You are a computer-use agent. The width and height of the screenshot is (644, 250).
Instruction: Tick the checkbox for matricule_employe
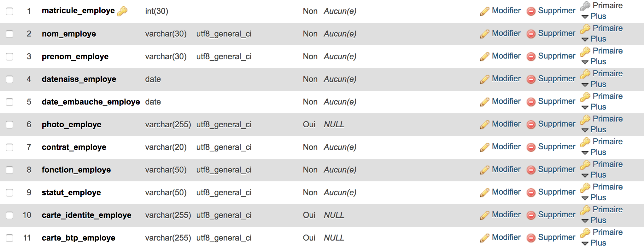(9, 11)
